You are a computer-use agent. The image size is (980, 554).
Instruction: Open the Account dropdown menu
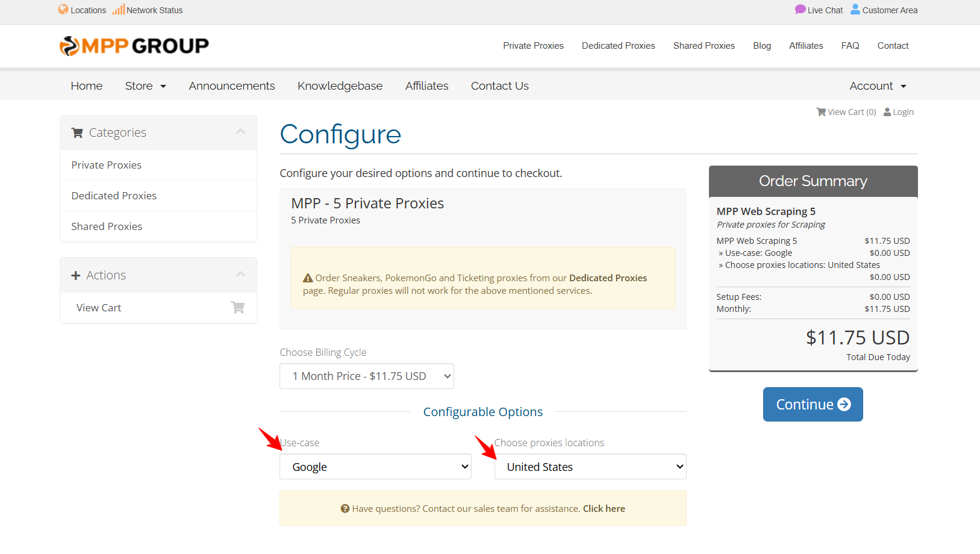pos(878,86)
